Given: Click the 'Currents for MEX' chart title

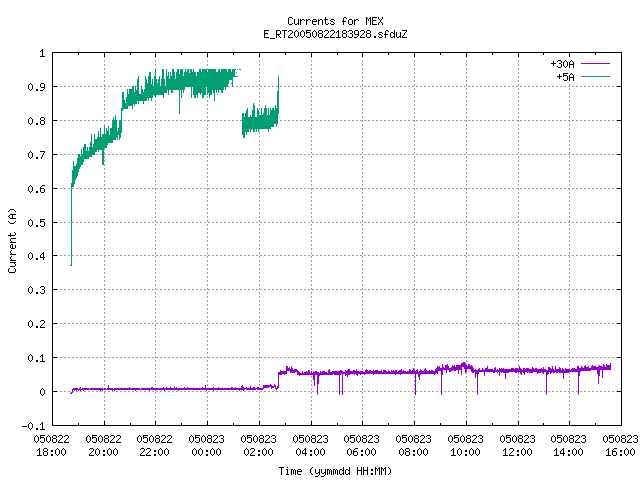Looking at the screenshot, I should (335, 21).
